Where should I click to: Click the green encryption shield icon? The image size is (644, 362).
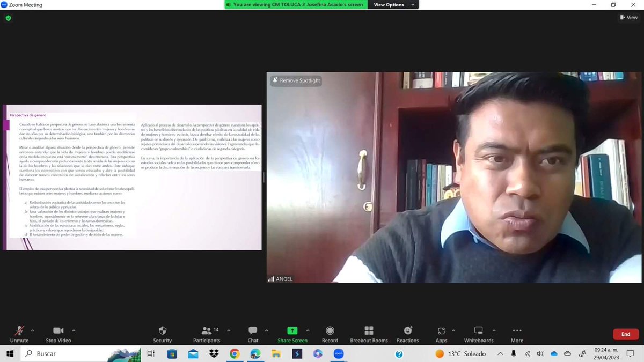[8, 18]
